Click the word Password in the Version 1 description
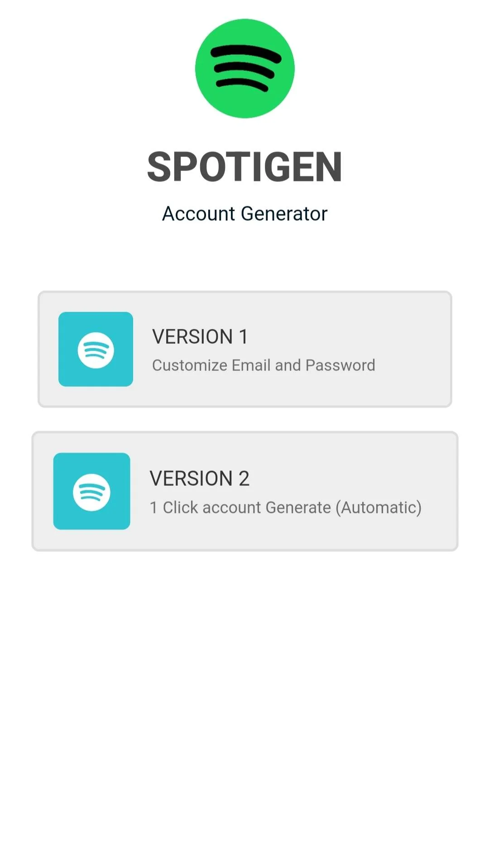489x868 pixels. pos(340,365)
